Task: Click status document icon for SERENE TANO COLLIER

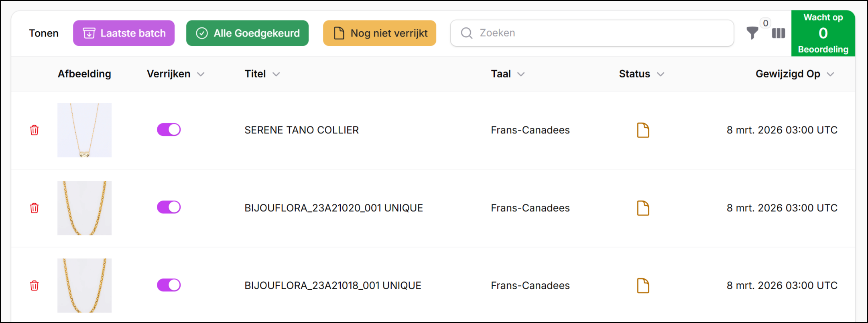Action: (643, 130)
